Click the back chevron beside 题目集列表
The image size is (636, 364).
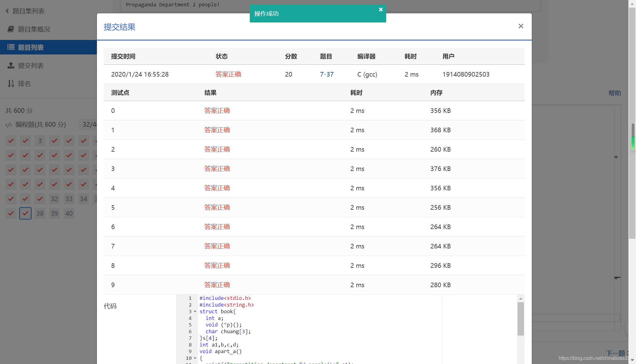7,11
